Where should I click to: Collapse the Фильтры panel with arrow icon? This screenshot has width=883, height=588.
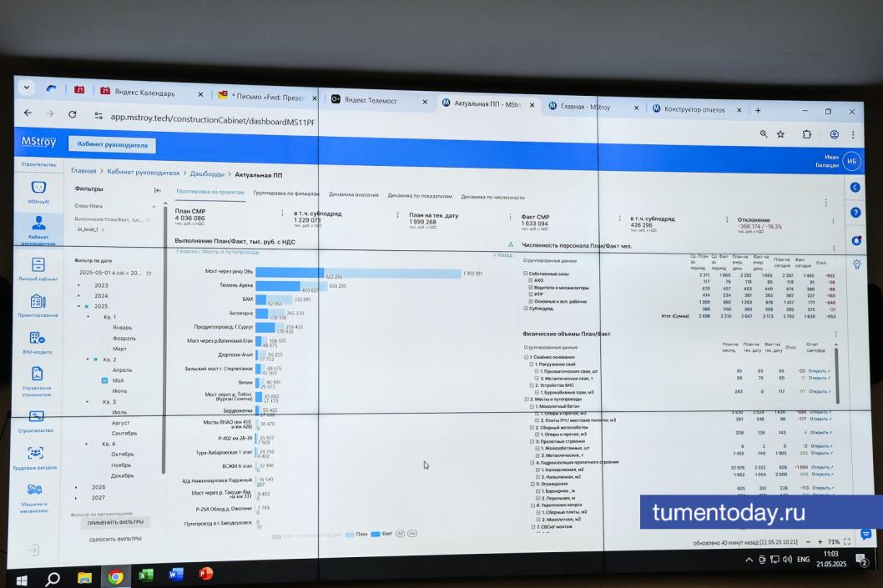click(157, 189)
